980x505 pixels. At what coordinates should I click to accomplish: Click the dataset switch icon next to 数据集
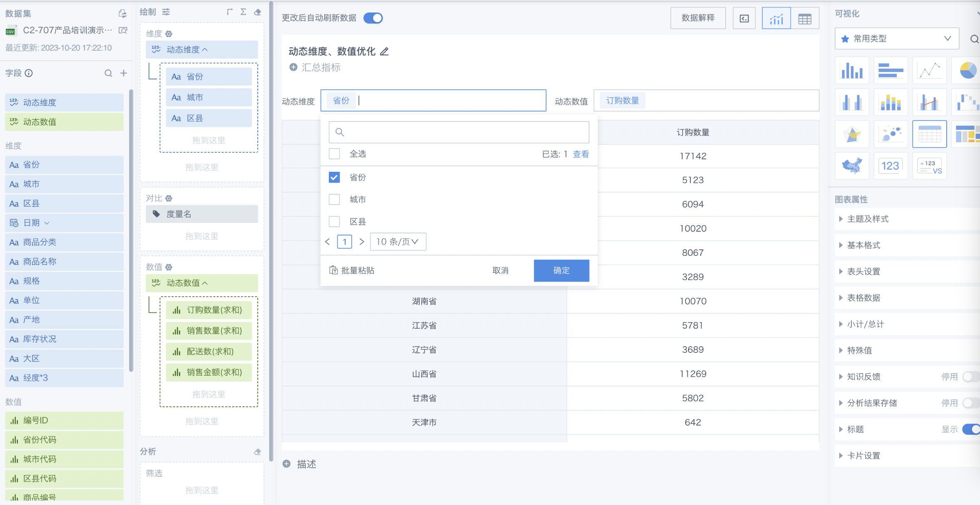[122, 13]
